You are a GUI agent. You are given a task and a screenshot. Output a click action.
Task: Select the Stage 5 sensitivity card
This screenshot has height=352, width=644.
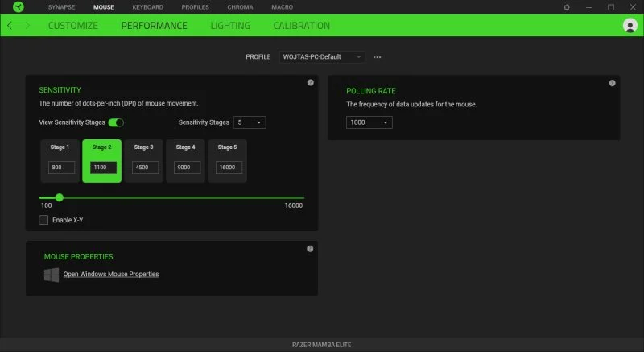[x=228, y=161]
